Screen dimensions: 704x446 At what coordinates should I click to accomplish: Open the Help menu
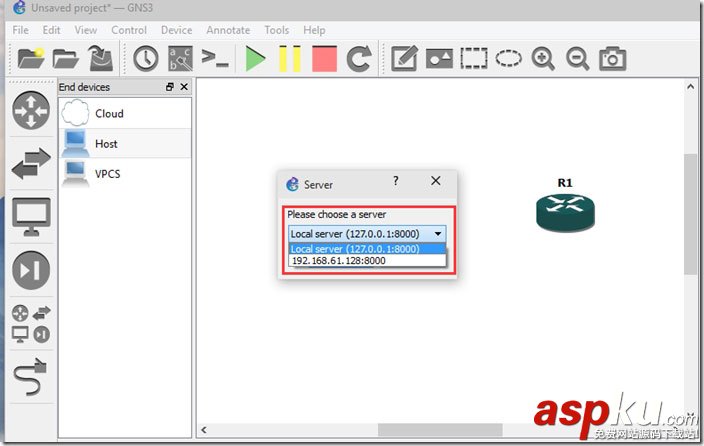click(314, 30)
